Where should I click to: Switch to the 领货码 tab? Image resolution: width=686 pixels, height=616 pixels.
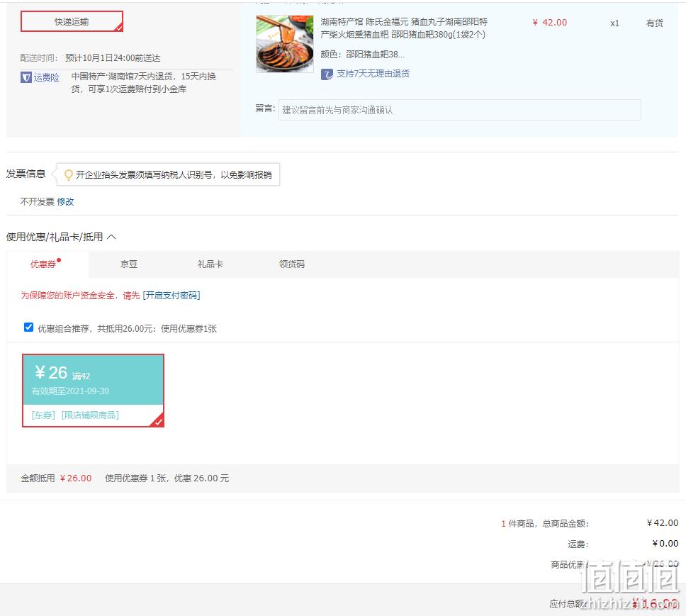coord(291,264)
